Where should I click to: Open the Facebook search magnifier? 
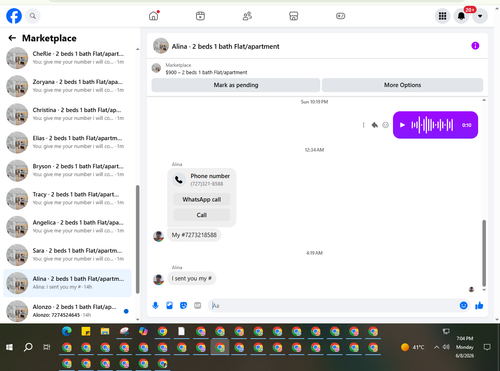(x=33, y=16)
